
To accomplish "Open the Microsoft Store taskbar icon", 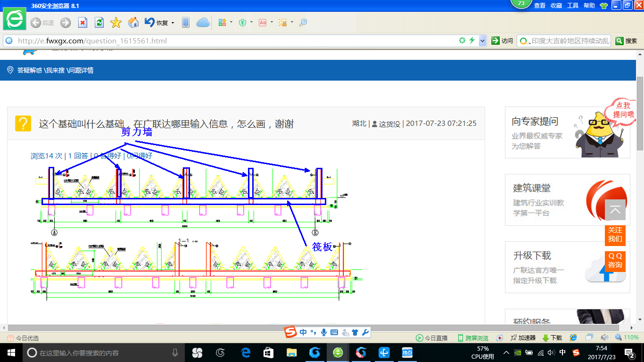I will click(x=268, y=353).
